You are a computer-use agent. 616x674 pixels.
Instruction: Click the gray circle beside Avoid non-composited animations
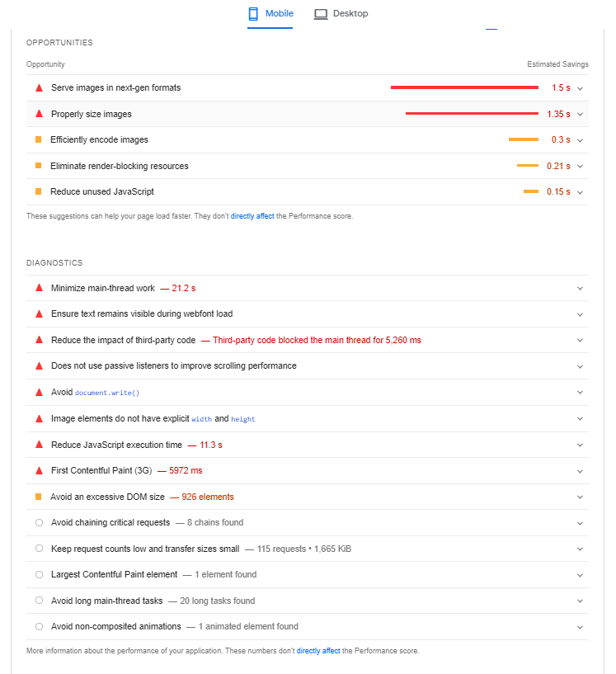click(39, 626)
